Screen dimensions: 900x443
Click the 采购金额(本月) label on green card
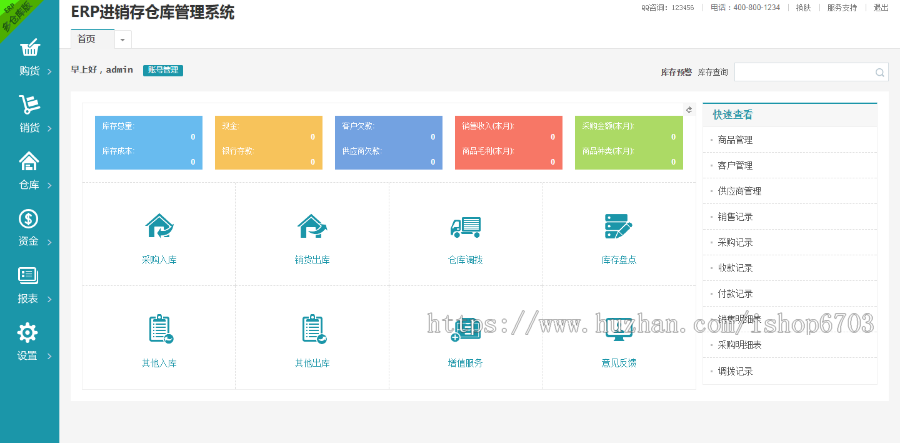pyautogui.click(x=608, y=125)
